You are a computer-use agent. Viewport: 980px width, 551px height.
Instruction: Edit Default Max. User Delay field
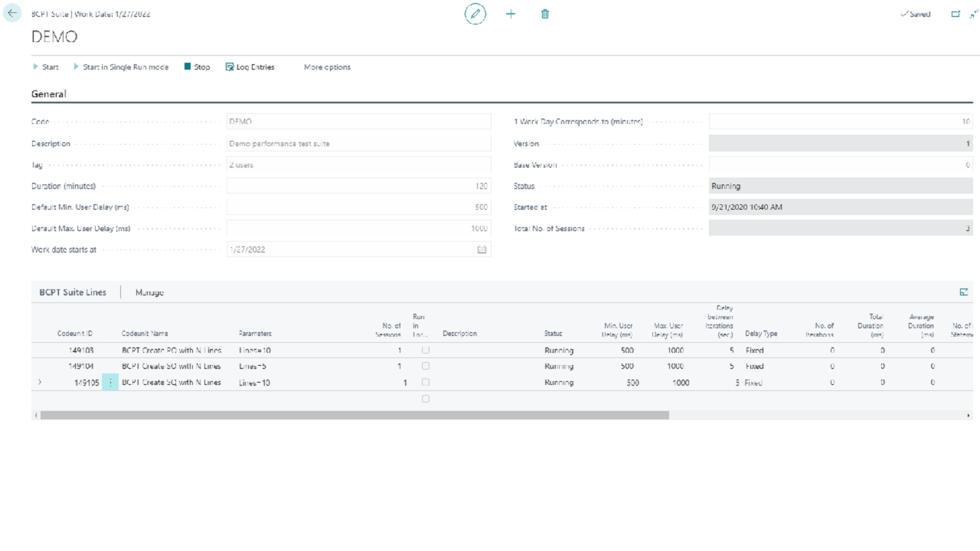point(359,228)
